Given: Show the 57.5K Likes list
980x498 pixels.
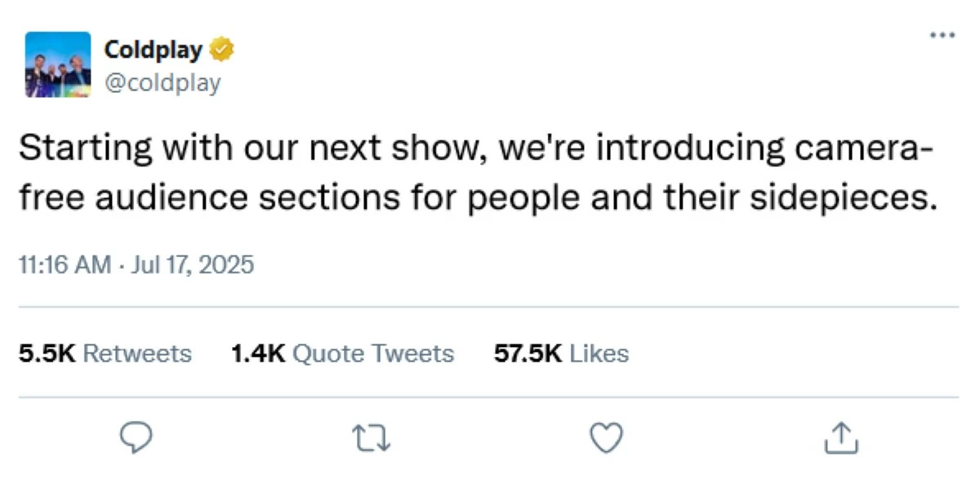Looking at the screenshot, I should point(561,353).
